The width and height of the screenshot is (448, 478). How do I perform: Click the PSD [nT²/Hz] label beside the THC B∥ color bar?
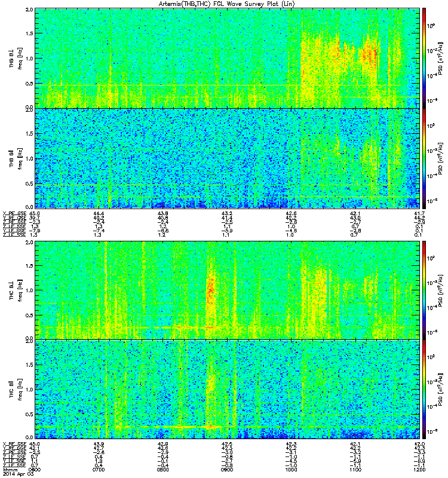[x=440, y=390]
